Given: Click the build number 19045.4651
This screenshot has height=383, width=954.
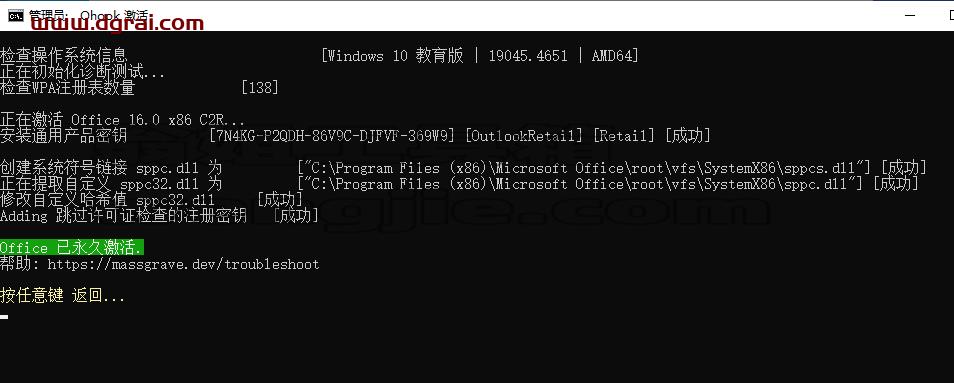Looking at the screenshot, I should pos(528,56).
